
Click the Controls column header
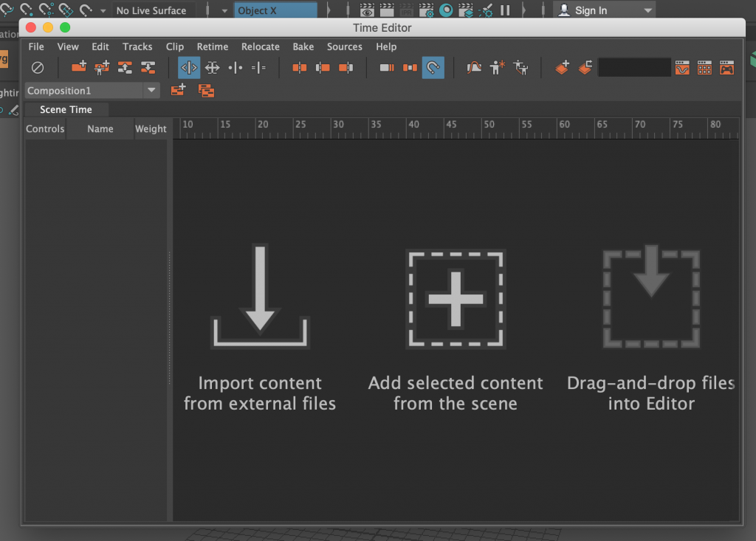45,128
